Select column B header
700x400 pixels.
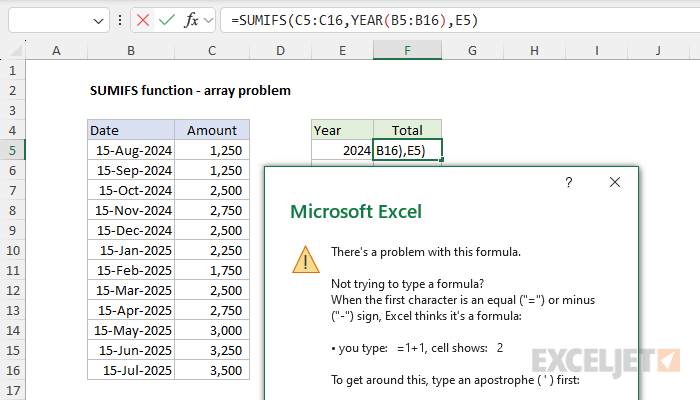[x=131, y=50]
